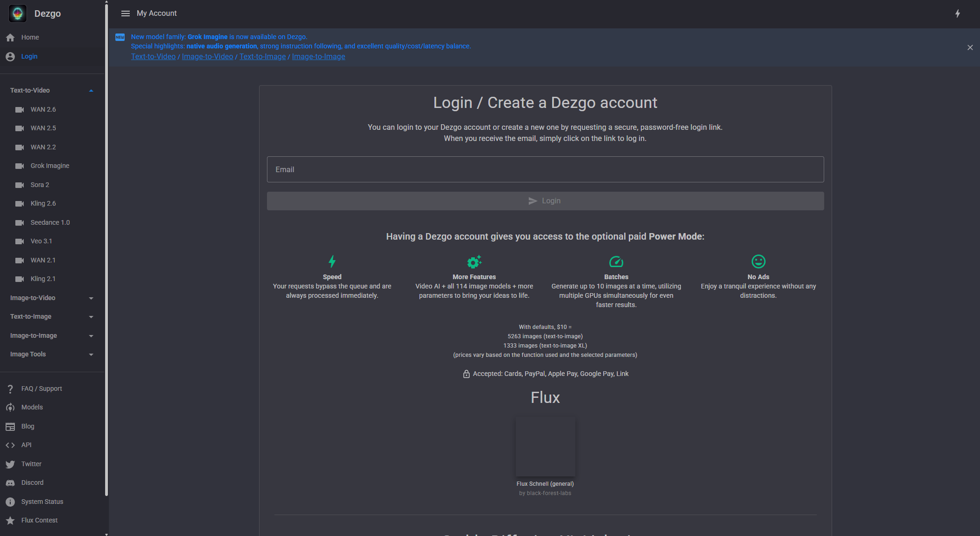Click the Email input field
Viewport: 980px width, 536px height.
coord(545,169)
